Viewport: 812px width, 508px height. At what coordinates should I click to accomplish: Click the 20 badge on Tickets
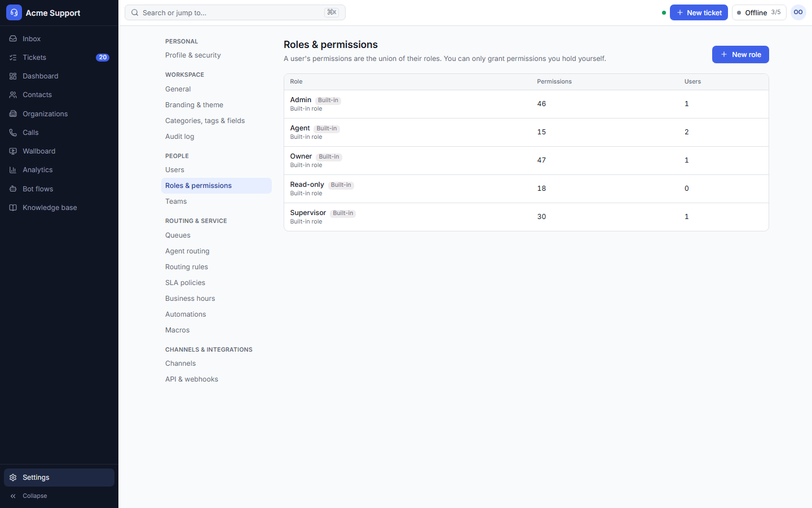103,58
